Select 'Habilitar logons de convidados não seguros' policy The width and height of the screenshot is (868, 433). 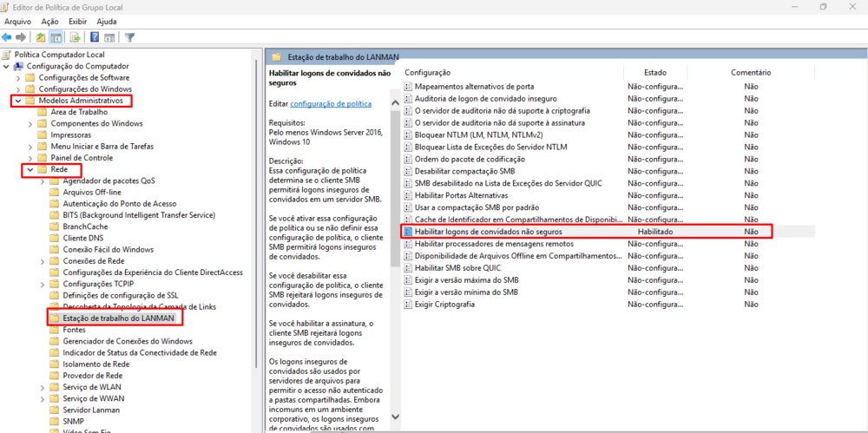pyautogui.click(x=488, y=233)
